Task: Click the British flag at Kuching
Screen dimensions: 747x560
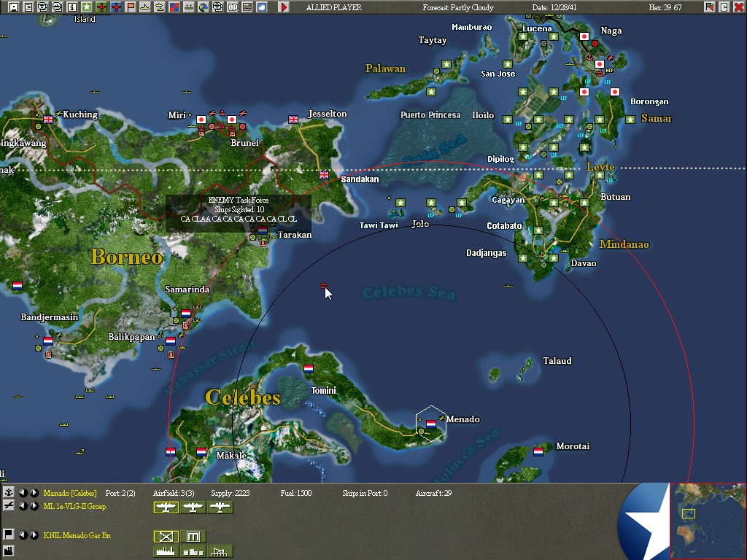Action: 48,119
